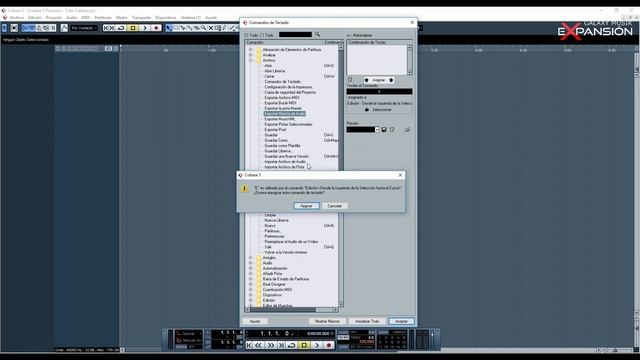The height and width of the screenshot is (360, 640).
Task: Open the Archivo menu
Action: [x=17, y=18]
